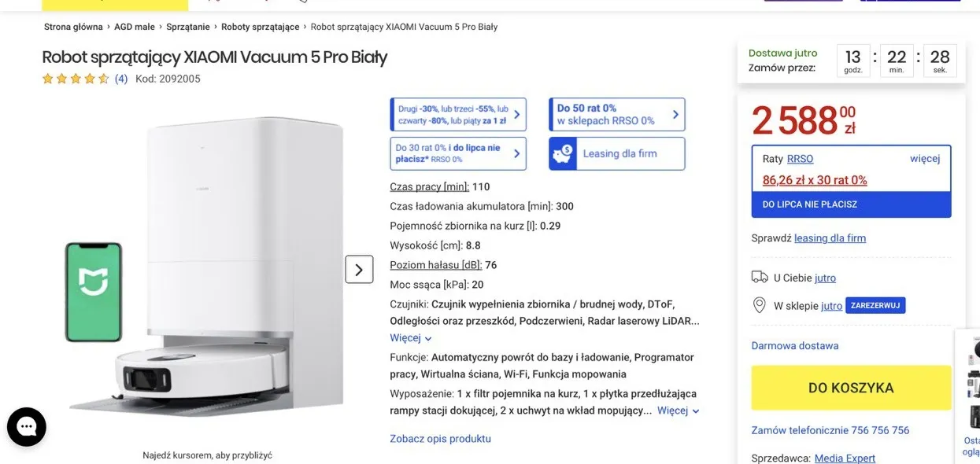Open the chat support bubble icon

pos(27,427)
